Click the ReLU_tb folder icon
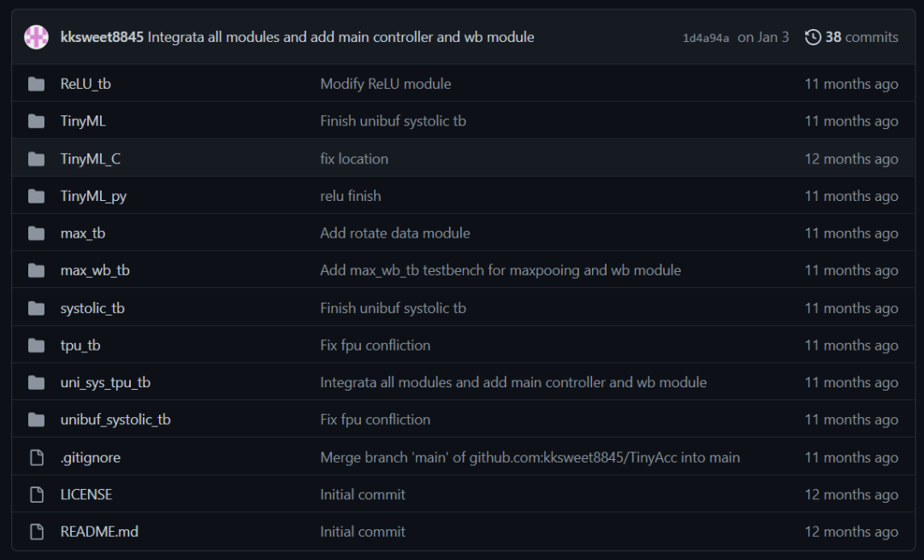 [x=36, y=84]
